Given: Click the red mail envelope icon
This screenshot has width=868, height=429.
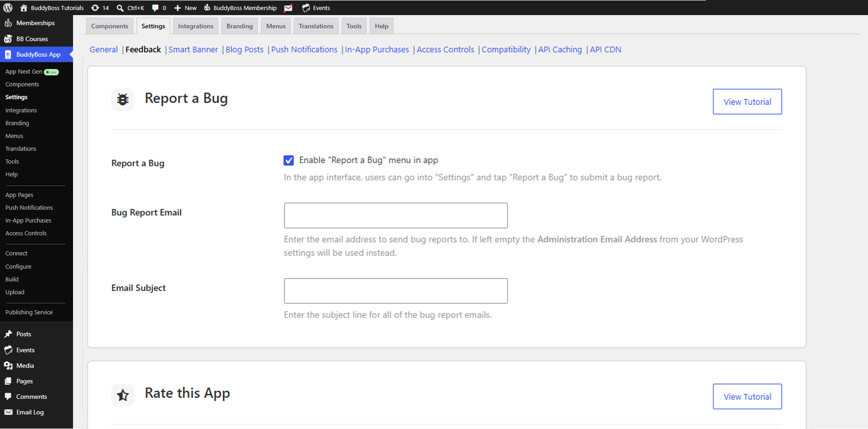Looking at the screenshot, I should (288, 8).
